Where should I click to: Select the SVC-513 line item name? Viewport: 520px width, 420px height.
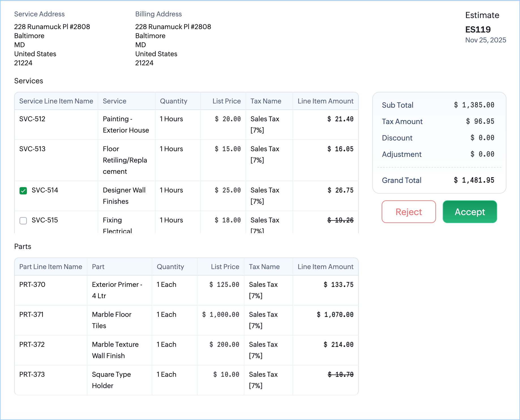point(32,149)
